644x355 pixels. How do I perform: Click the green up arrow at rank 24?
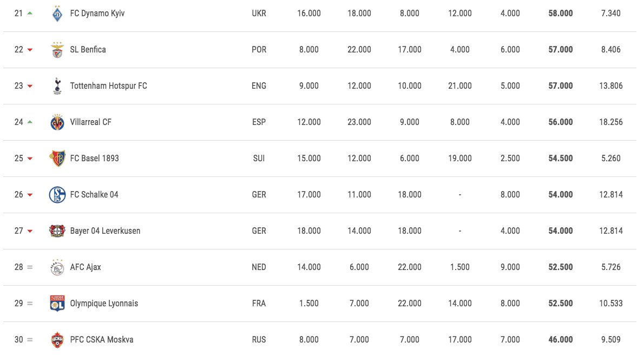coord(30,122)
